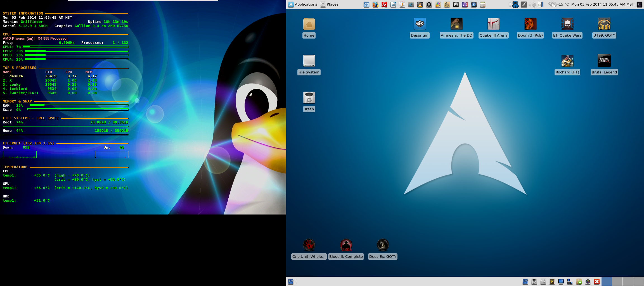644x286 pixels.
Task: Start One Unit: Whole... desktop shortcut
Action: 309,249
